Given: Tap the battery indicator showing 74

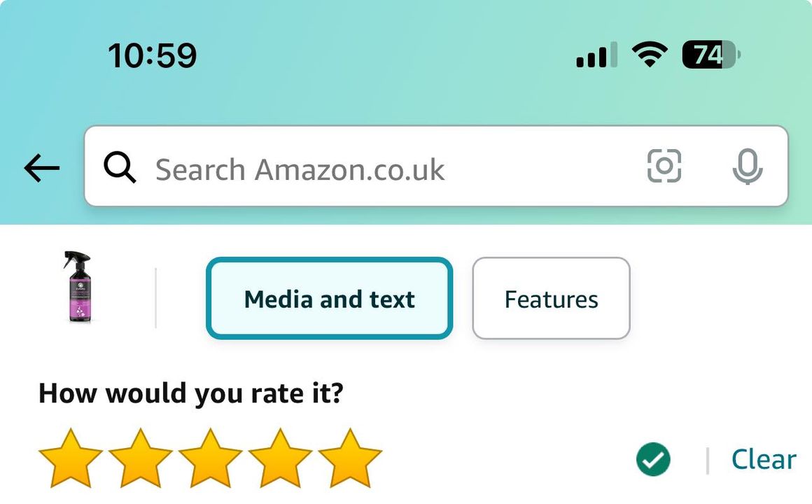Looking at the screenshot, I should (711, 55).
